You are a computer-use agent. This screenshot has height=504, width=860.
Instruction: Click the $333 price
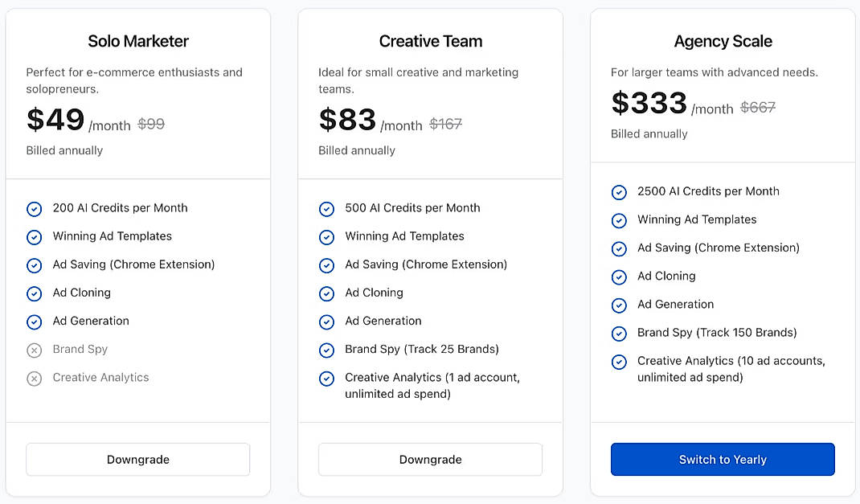pyautogui.click(x=649, y=103)
